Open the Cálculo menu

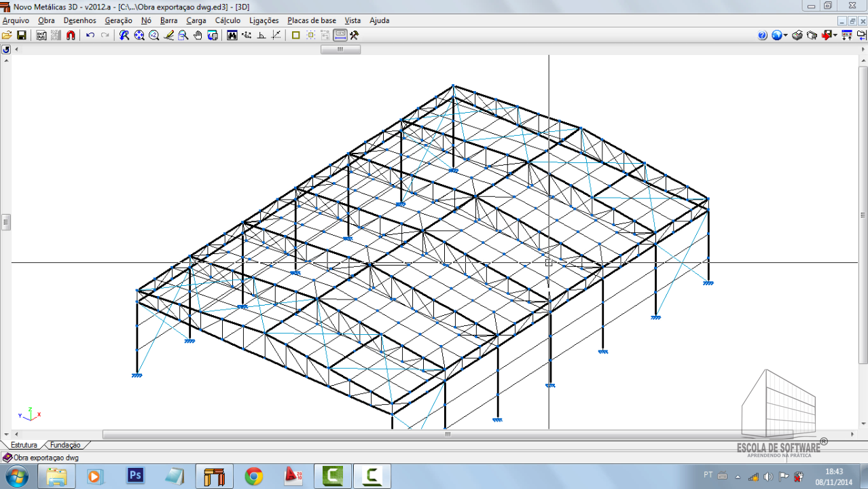228,20
